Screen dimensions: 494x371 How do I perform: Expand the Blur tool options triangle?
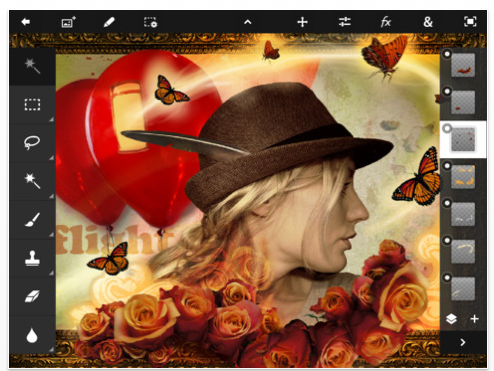[51, 349]
